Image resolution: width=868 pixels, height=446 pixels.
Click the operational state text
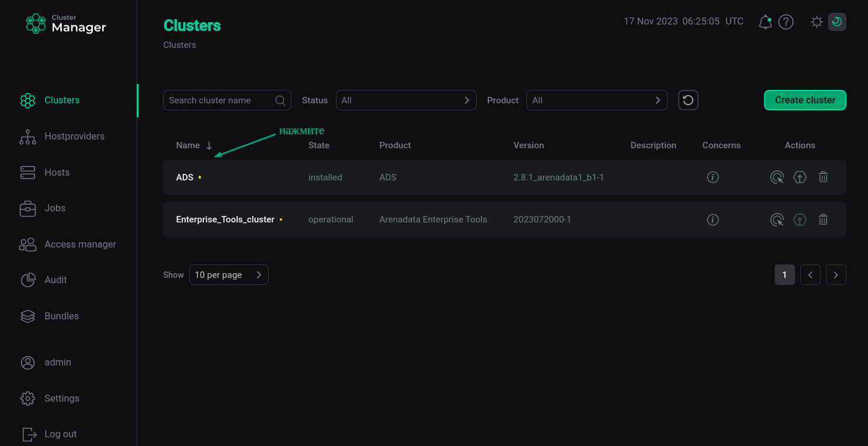coord(331,220)
